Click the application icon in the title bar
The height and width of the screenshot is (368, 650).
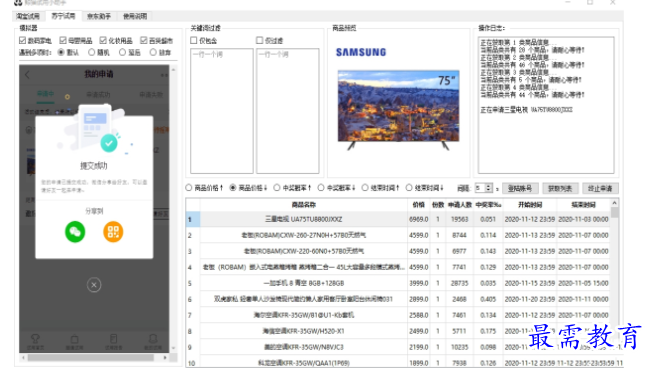click(x=18, y=2)
